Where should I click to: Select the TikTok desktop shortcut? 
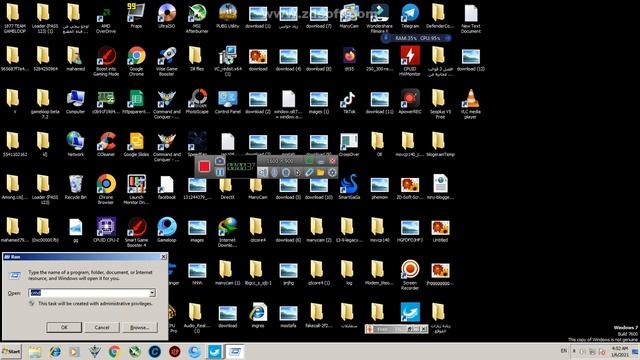pos(349,102)
